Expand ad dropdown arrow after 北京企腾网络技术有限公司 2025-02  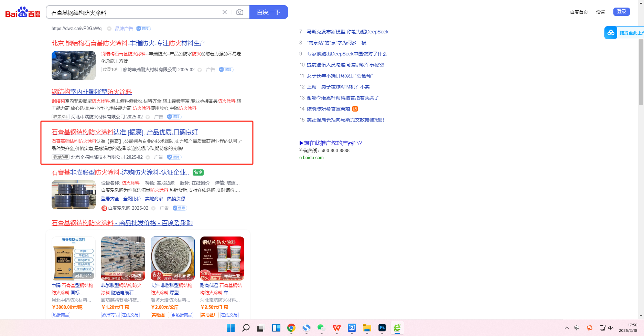pyautogui.click(x=148, y=157)
